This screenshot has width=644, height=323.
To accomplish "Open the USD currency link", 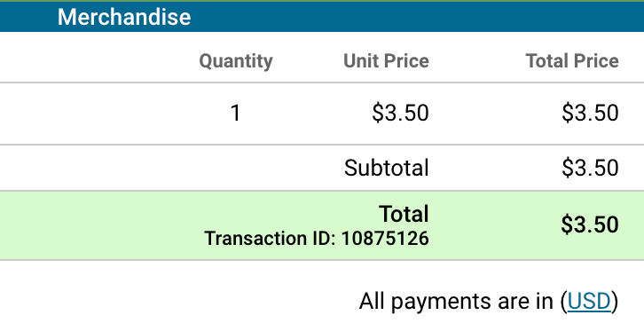I will tap(590, 301).
